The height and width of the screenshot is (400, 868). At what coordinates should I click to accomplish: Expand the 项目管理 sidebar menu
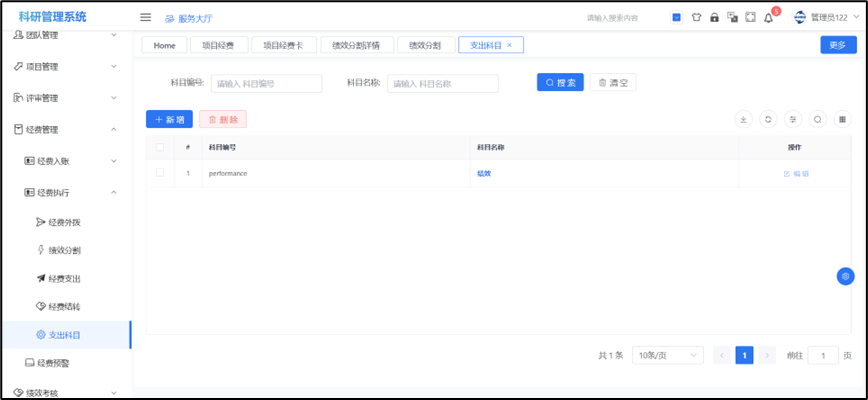[x=66, y=66]
